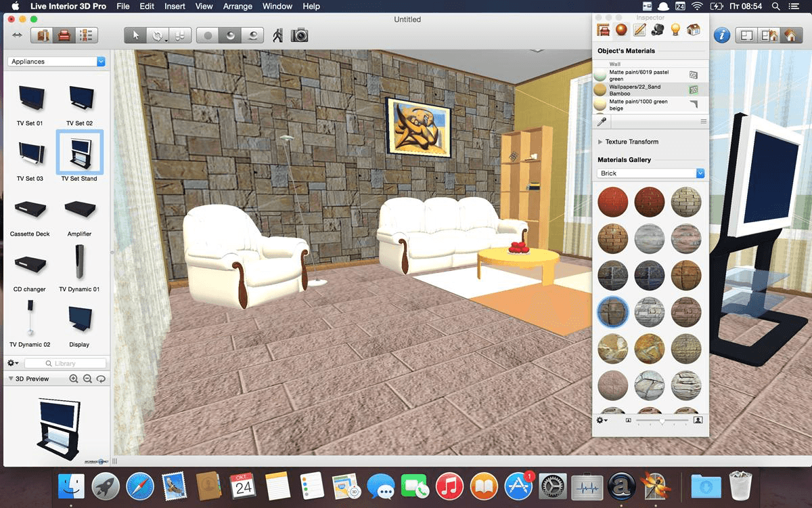Select the Wallpapers/22_Sand Bamboo material row
The image size is (812, 508).
pos(650,89)
